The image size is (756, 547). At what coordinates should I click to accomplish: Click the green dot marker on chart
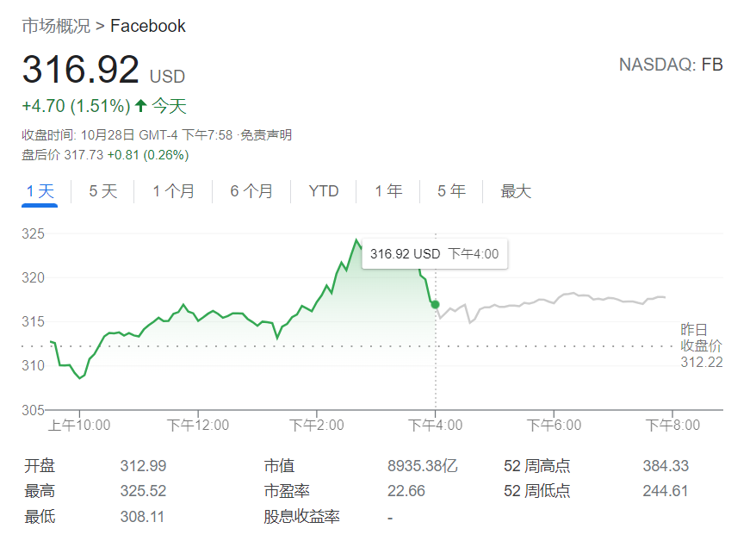point(436,304)
